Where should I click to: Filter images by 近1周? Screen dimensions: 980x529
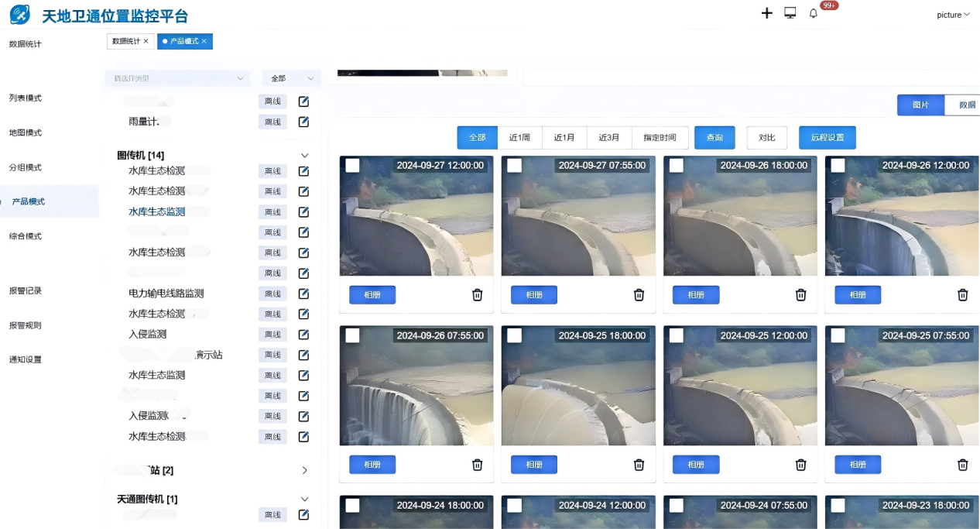[x=519, y=137]
